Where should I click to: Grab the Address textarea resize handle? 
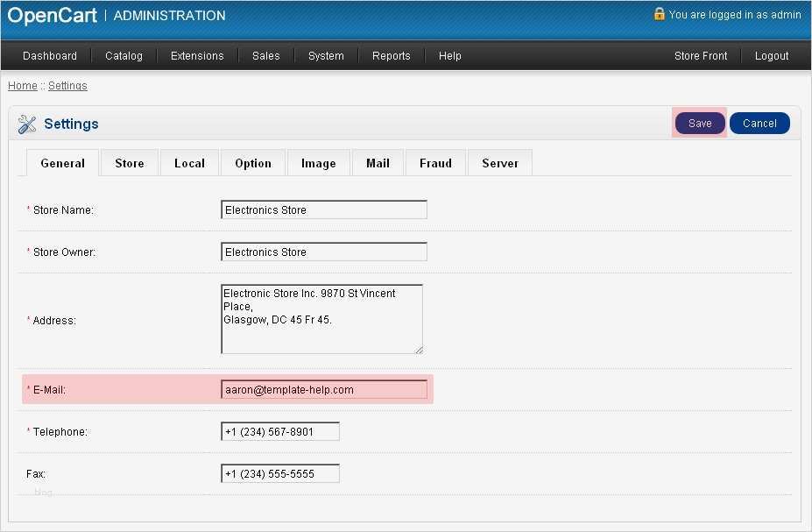419,350
